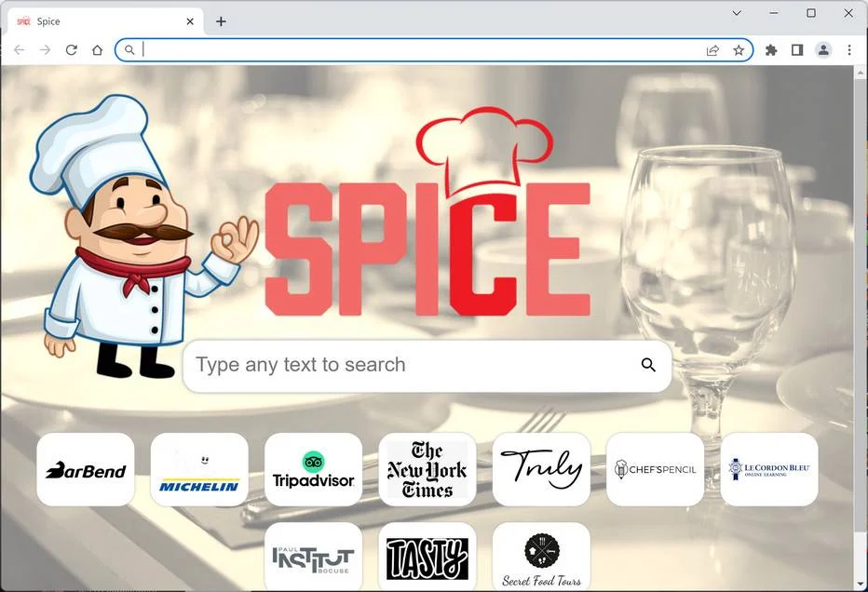Go to the browser home page

click(98, 50)
